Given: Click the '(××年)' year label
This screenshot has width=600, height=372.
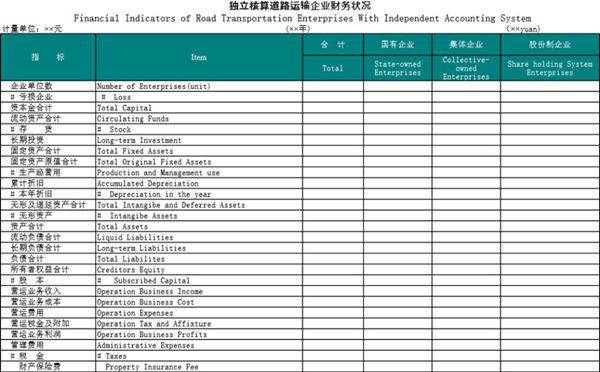Looking at the screenshot, I should coord(298,29).
